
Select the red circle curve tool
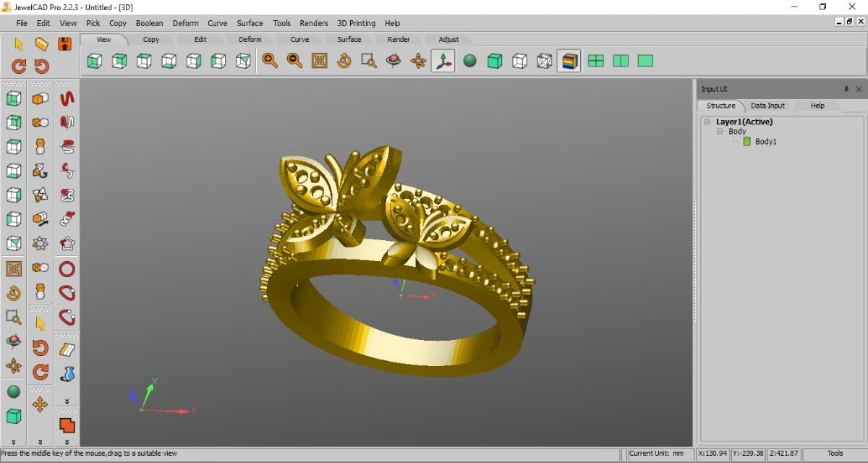67,269
